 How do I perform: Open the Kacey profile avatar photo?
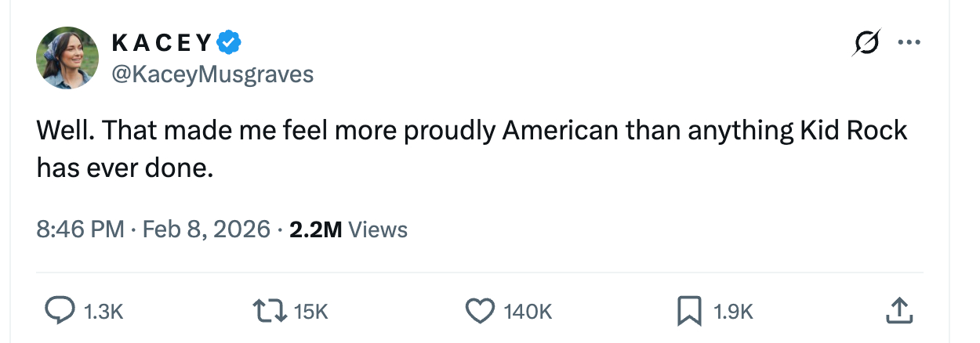(x=67, y=58)
